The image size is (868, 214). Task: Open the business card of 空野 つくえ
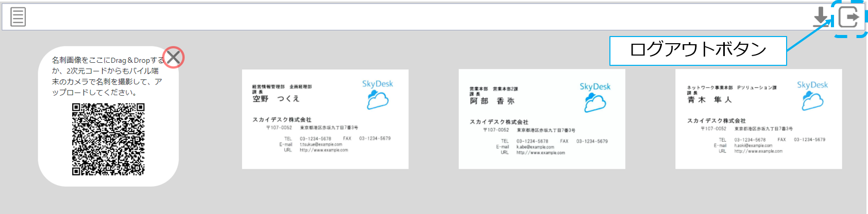point(325,119)
